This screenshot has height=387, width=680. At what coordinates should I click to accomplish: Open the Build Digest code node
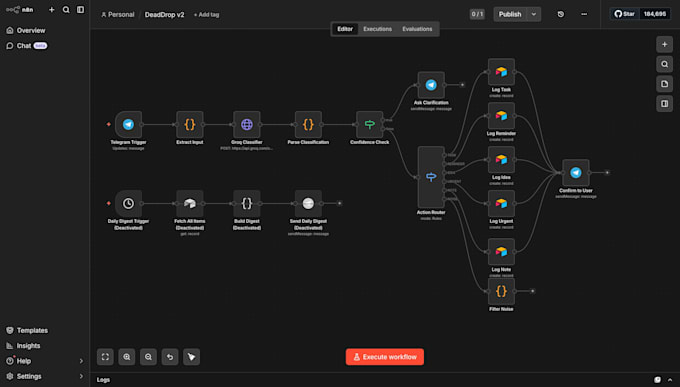pyautogui.click(x=247, y=203)
